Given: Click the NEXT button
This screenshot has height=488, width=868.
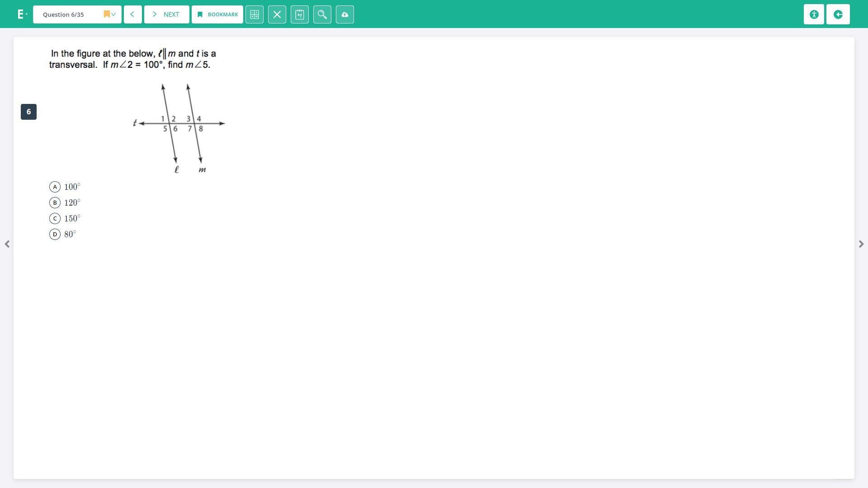Looking at the screenshot, I should (166, 14).
